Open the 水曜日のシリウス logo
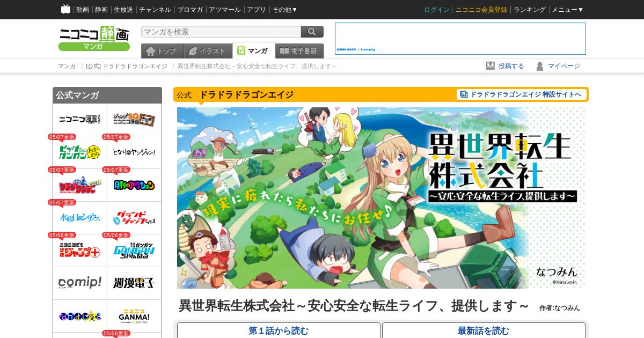This screenshot has height=338, width=644. click(x=80, y=218)
